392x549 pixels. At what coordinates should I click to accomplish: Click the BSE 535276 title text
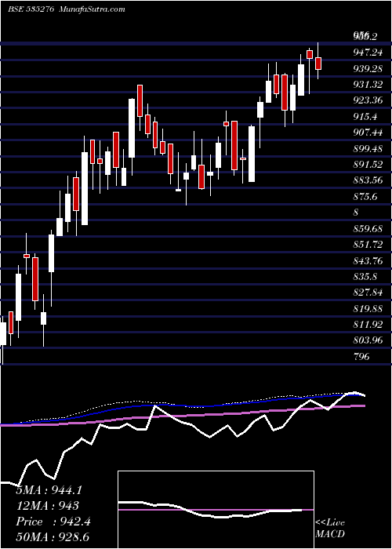coord(31,9)
